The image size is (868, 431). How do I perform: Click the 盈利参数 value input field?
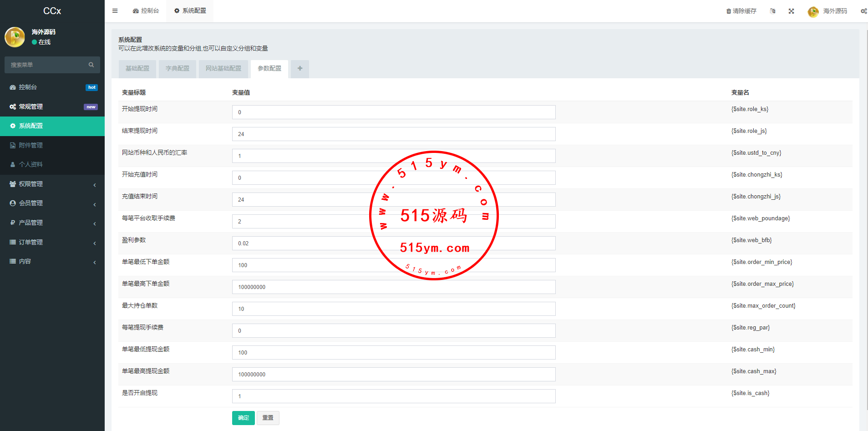coord(394,243)
